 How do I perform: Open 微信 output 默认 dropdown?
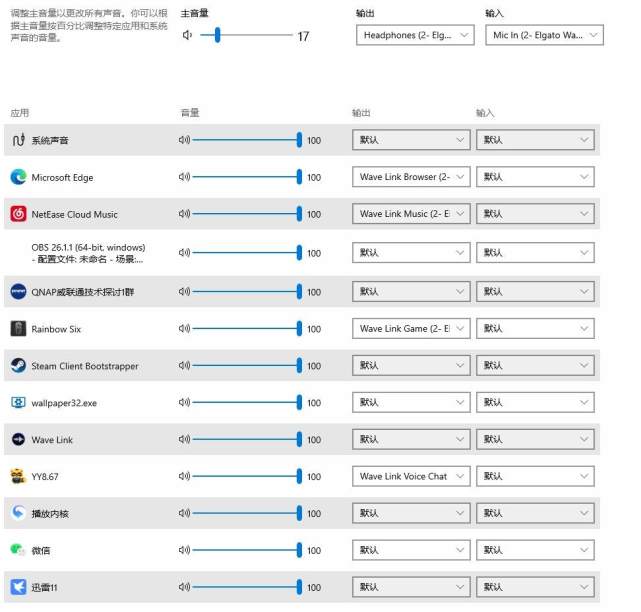(x=411, y=550)
